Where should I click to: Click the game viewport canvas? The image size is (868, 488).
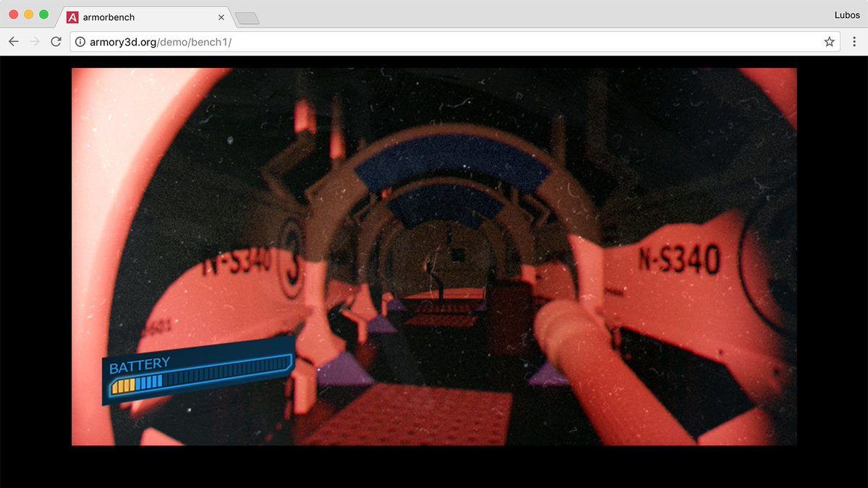[434, 257]
